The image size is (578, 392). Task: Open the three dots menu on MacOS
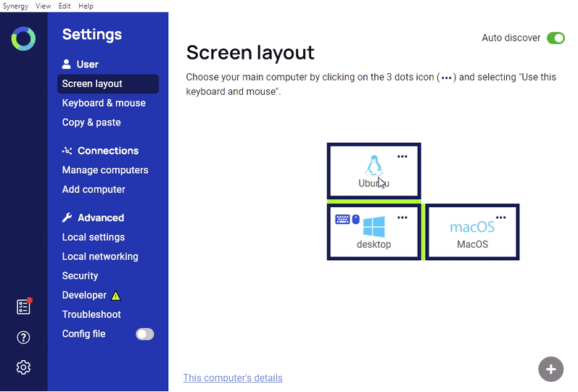pyautogui.click(x=500, y=217)
